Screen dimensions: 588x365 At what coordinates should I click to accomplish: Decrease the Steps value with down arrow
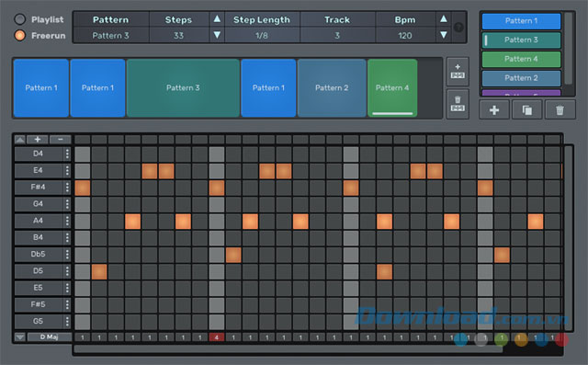[217, 35]
